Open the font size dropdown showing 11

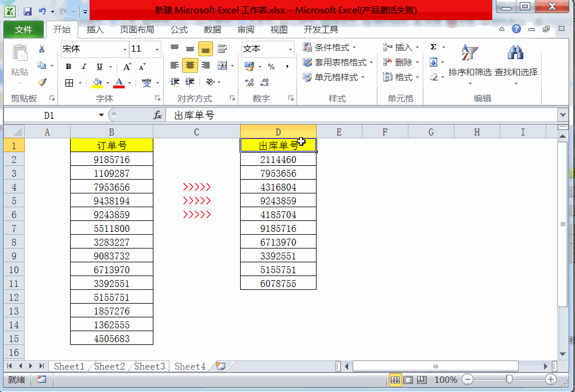tap(157, 49)
